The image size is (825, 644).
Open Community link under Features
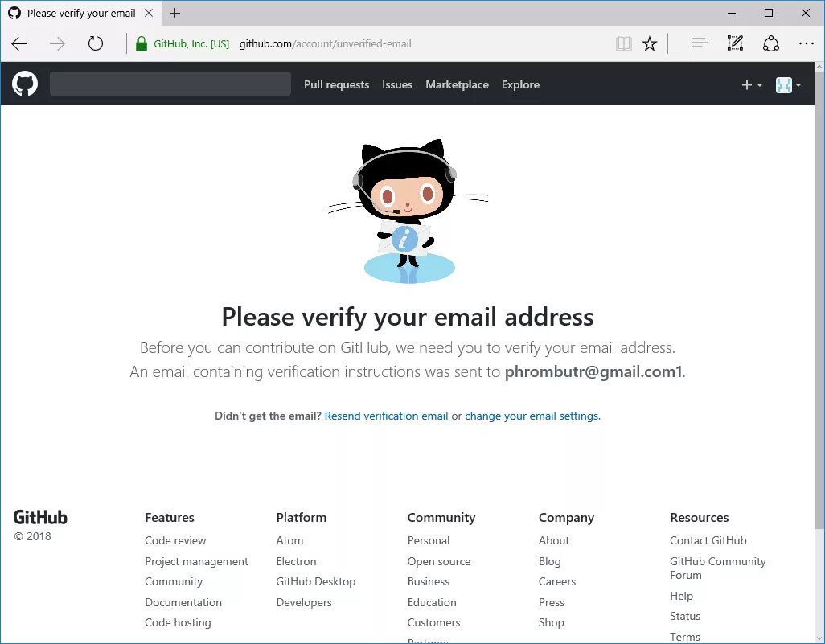pos(174,581)
